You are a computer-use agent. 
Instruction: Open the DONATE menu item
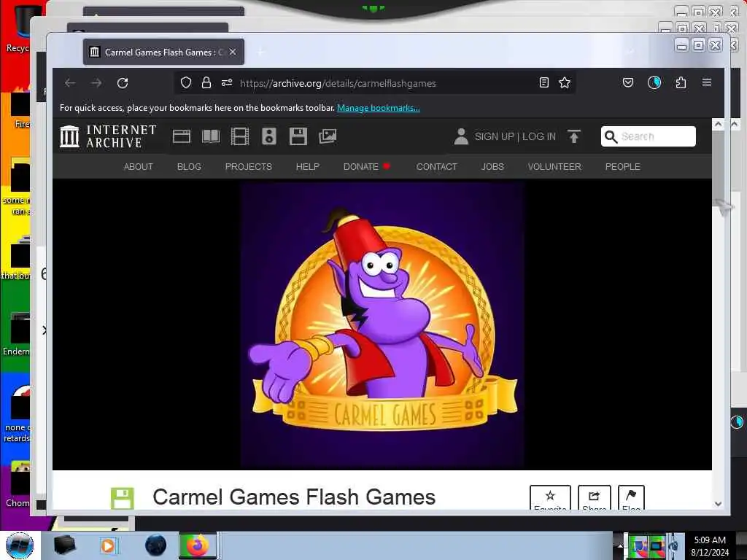tap(366, 167)
